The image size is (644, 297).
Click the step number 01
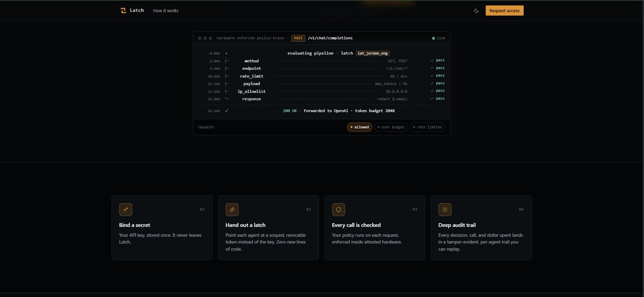(x=202, y=209)
